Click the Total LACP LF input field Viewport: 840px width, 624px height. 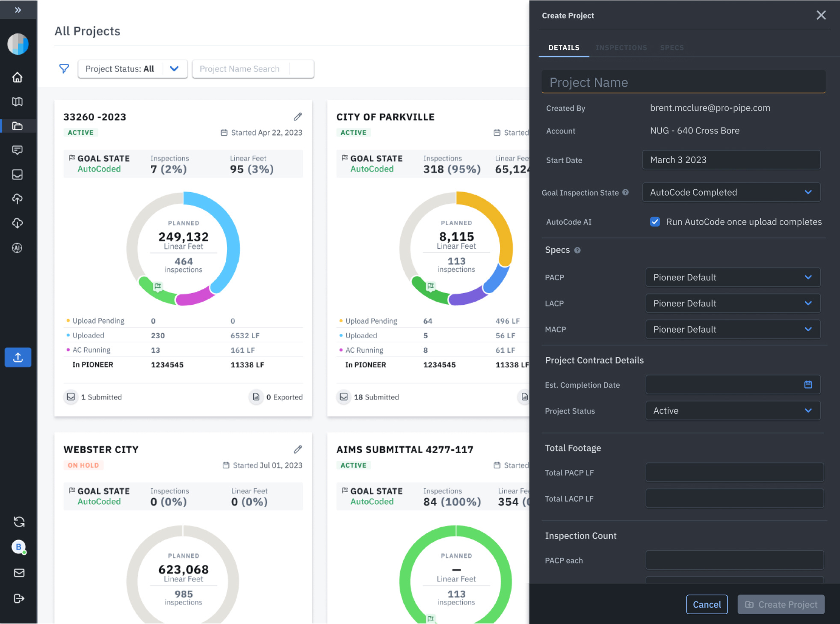[734, 499]
